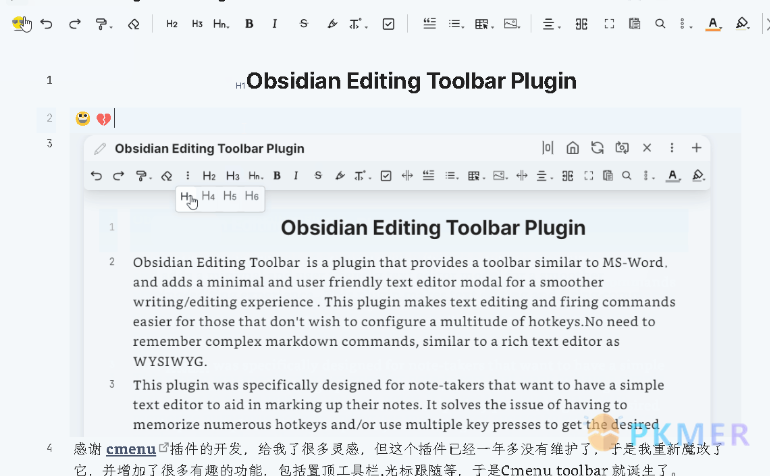Viewport: 770px width, 476px height.
Task: Click Undo in the popover toolbar
Action: [x=97, y=176]
